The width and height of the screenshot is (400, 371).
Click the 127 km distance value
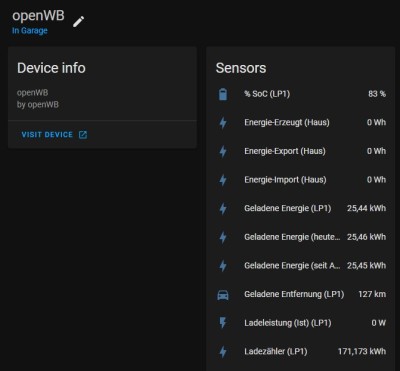pos(372,294)
